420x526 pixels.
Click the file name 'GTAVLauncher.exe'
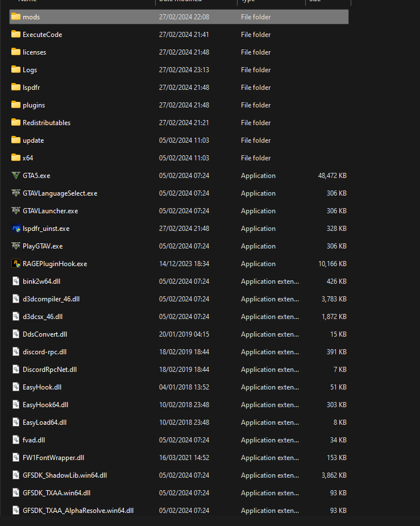(50, 211)
